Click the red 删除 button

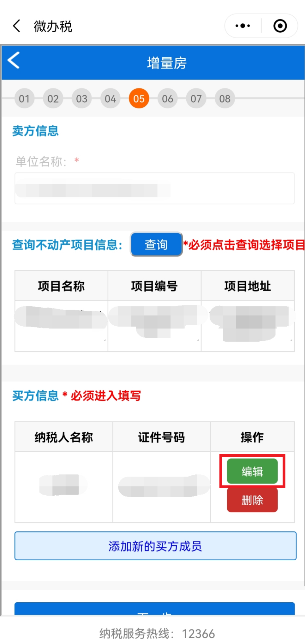tap(252, 500)
